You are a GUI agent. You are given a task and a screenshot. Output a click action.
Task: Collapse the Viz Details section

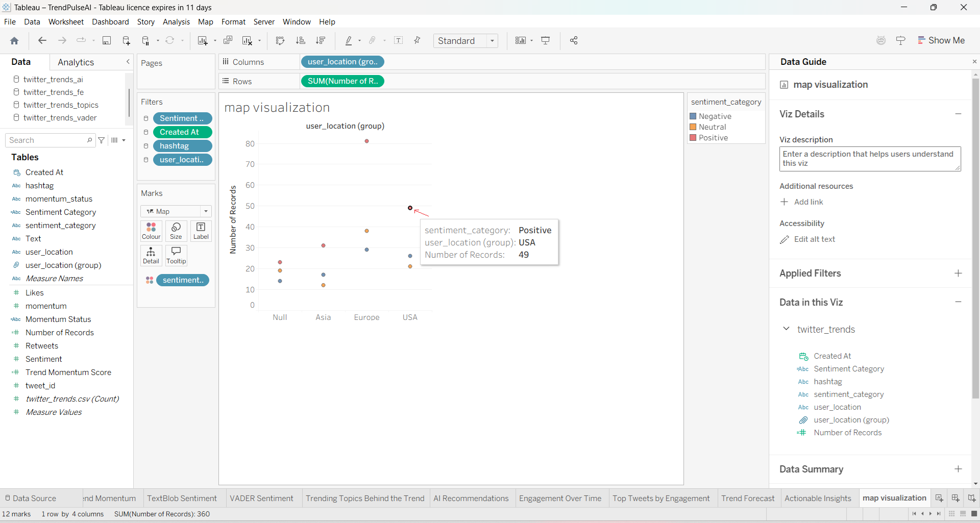pyautogui.click(x=958, y=114)
